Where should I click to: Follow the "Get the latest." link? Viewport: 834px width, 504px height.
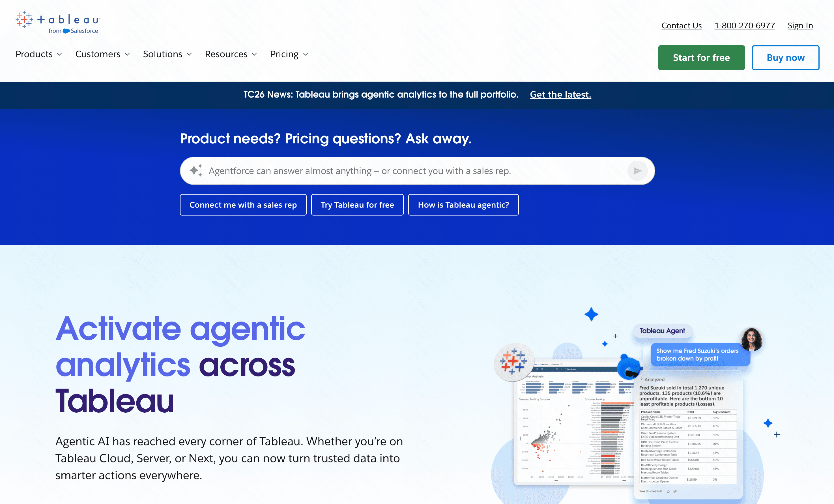coord(560,94)
